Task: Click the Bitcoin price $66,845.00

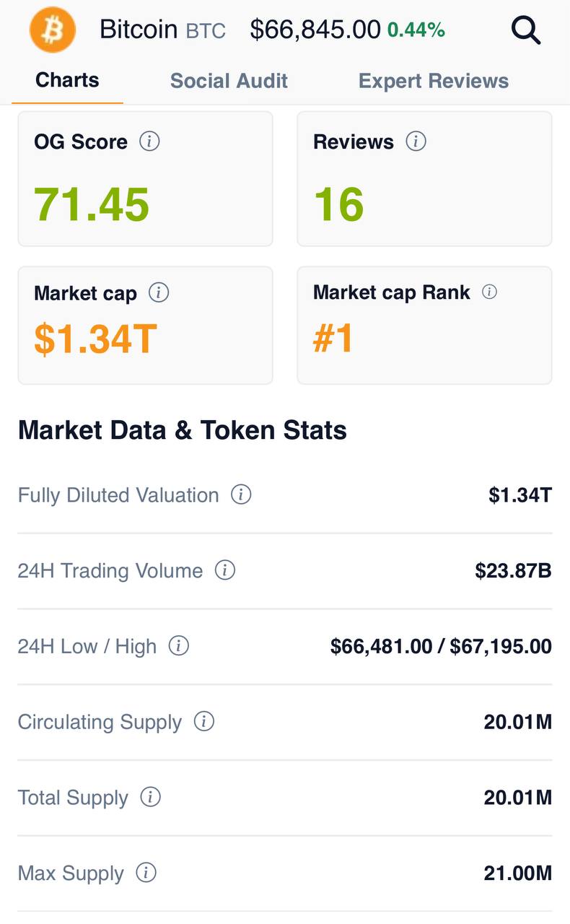Action: 315,30
